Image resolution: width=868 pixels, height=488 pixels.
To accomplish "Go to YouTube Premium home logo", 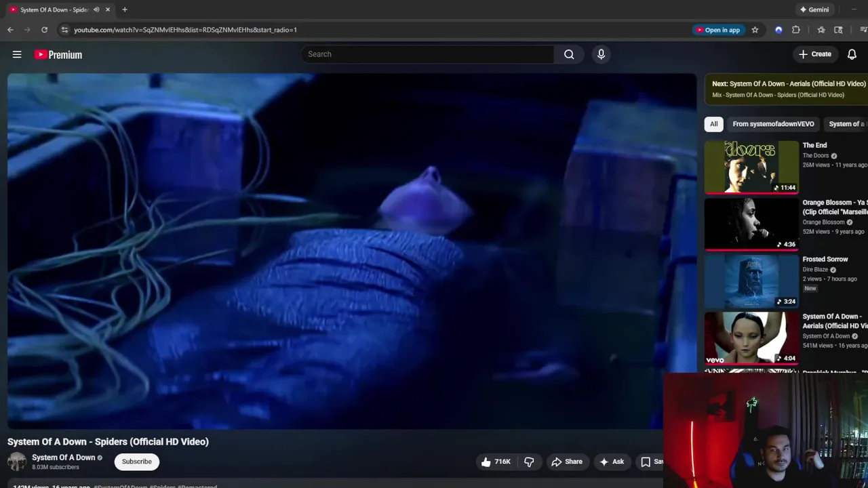I will [58, 55].
